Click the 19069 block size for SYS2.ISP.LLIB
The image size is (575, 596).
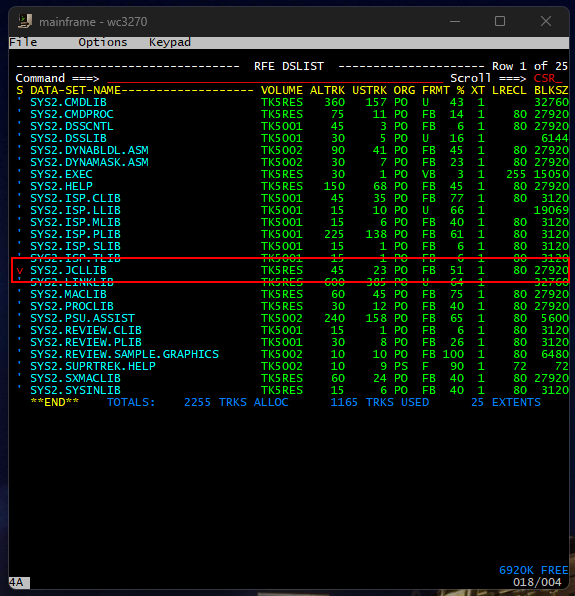point(551,210)
